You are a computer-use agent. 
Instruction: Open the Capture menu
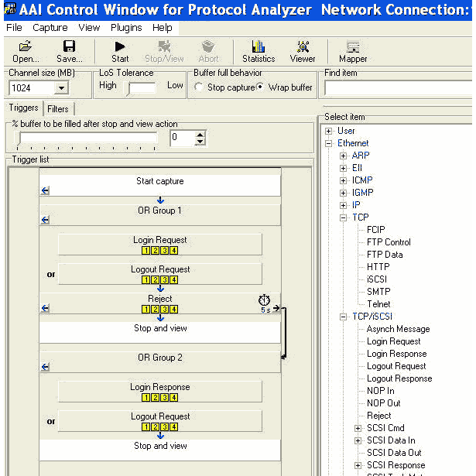click(50, 27)
